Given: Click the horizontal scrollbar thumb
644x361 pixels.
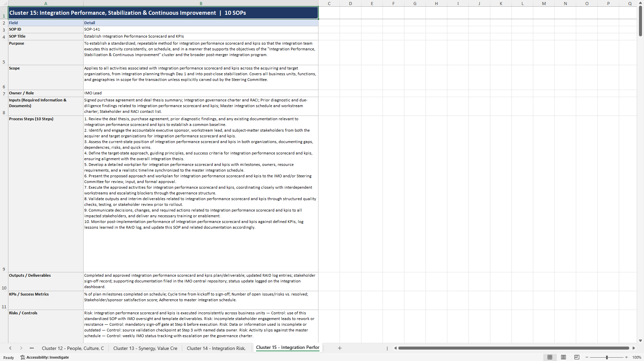Looking at the screenshot, I should (x=513, y=348).
